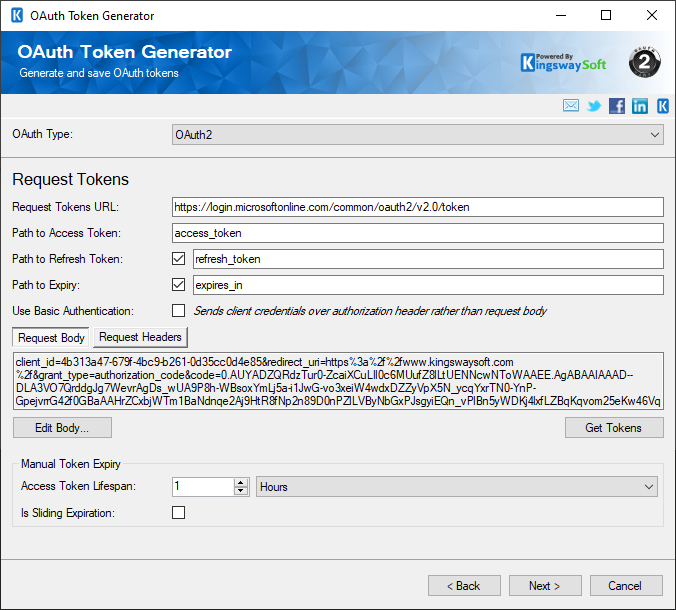Click the KingswaySoft K icon in the social row
This screenshot has width=676, height=610.
click(x=662, y=106)
